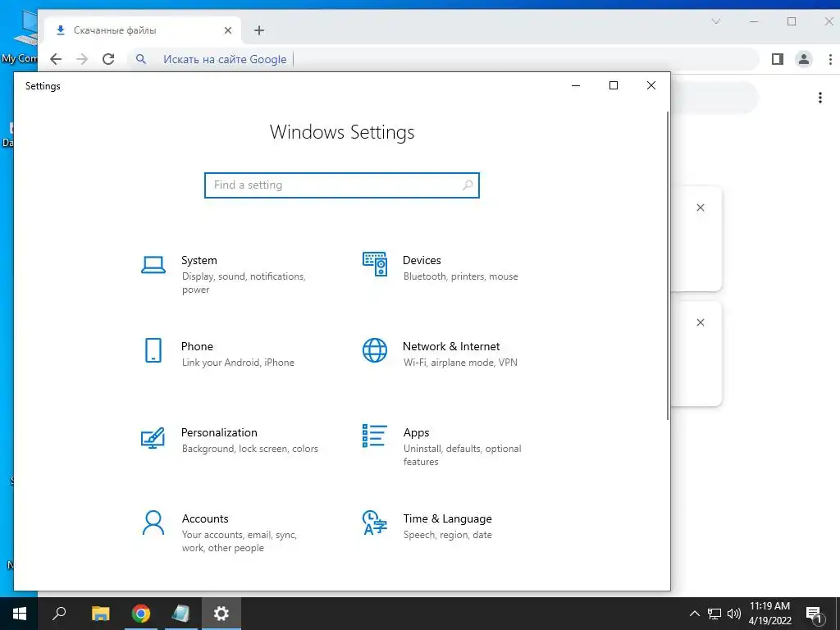Open Chrome side panel icon

778,59
